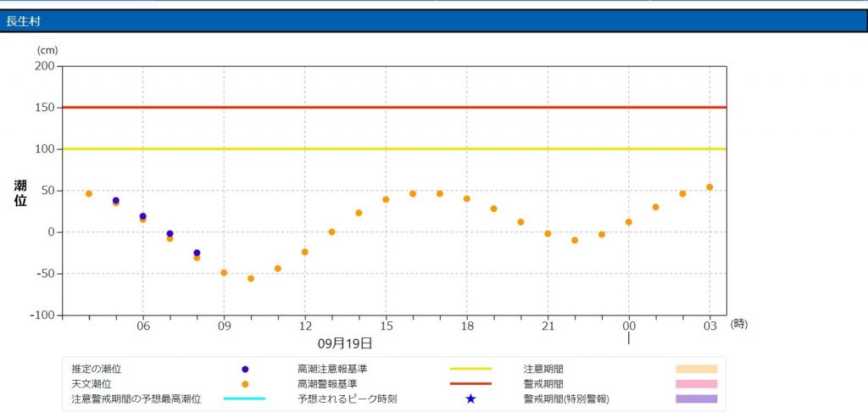The width and height of the screenshot is (868, 418).
Task: Click the orange tide point at hour 03
Action: (709, 187)
